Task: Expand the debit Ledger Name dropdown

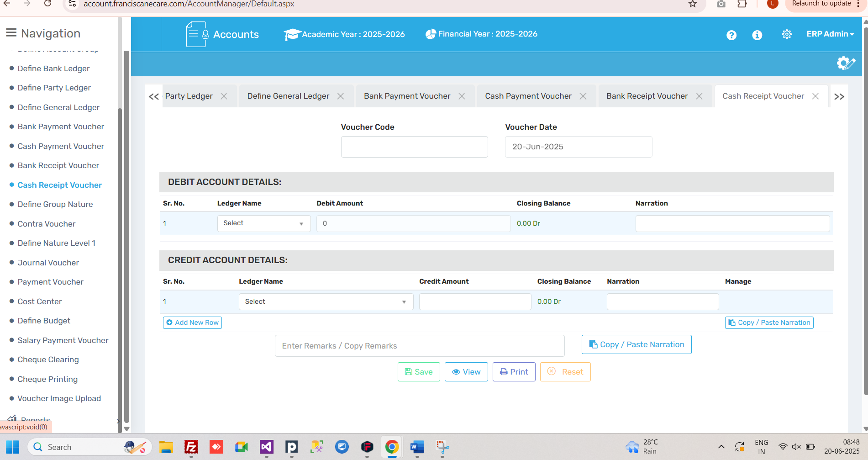Action: [x=264, y=223]
